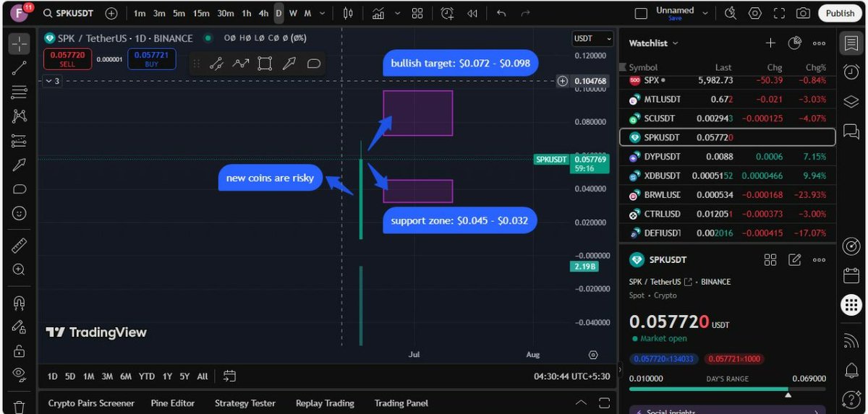Select the trend line drawing tool

(20, 68)
